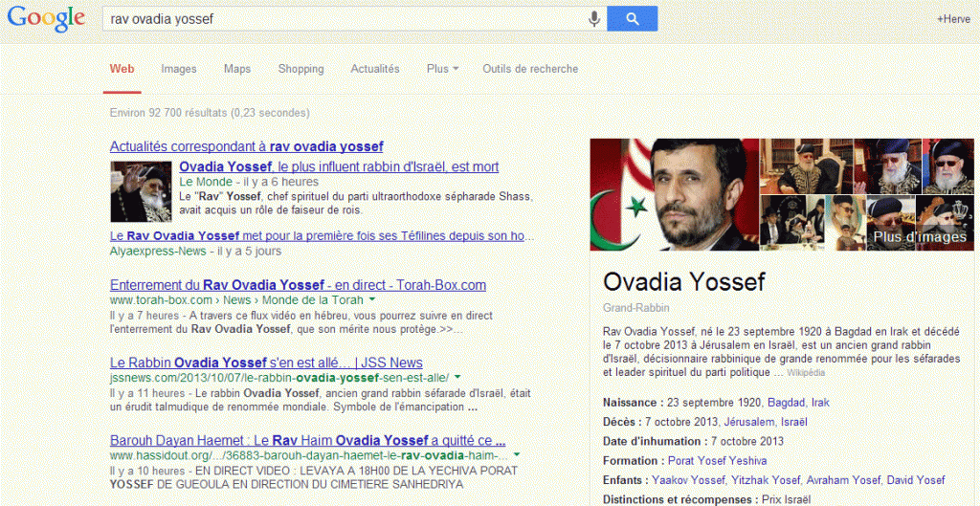Click the large portrait with flag image
The image size is (980, 506).
675,194
